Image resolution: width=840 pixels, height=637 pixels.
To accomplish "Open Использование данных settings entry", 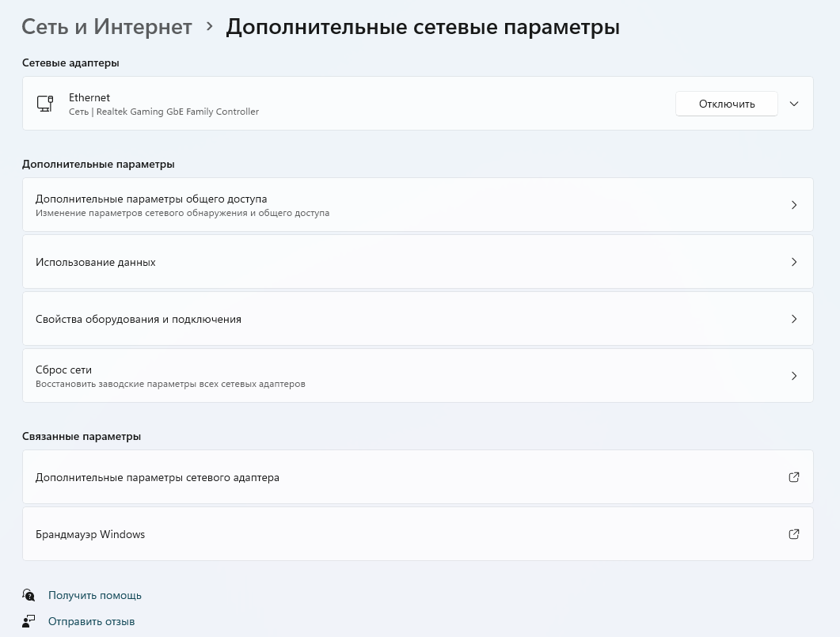I will tap(96, 262).
